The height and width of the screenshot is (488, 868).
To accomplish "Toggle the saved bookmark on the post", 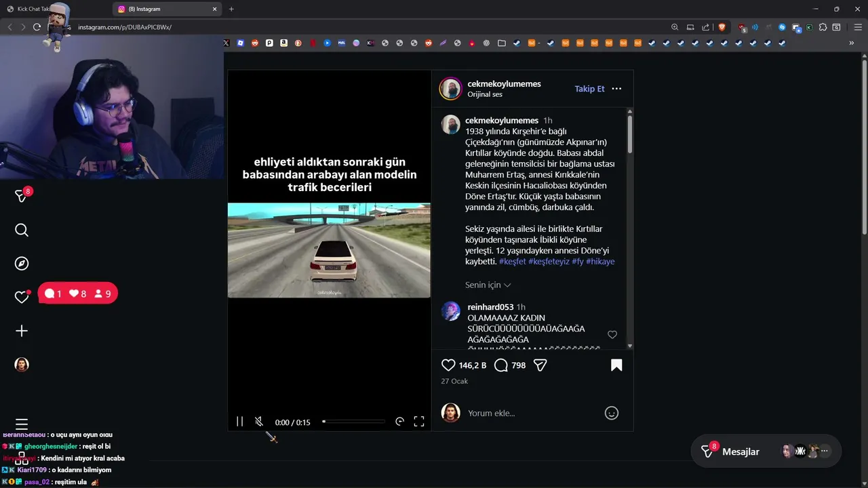I will [616, 365].
